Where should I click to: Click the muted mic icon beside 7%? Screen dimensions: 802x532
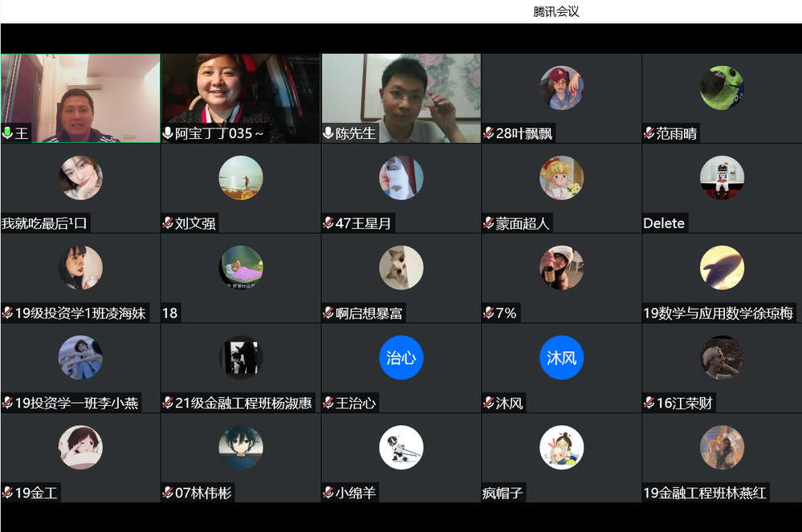point(488,313)
